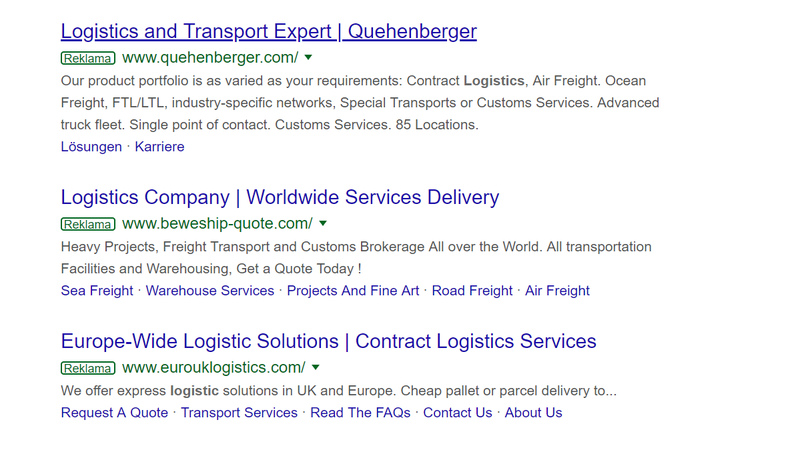The image size is (800, 450).
Task: Click the Reklama badge on Quehenberger ad
Action: (88, 58)
